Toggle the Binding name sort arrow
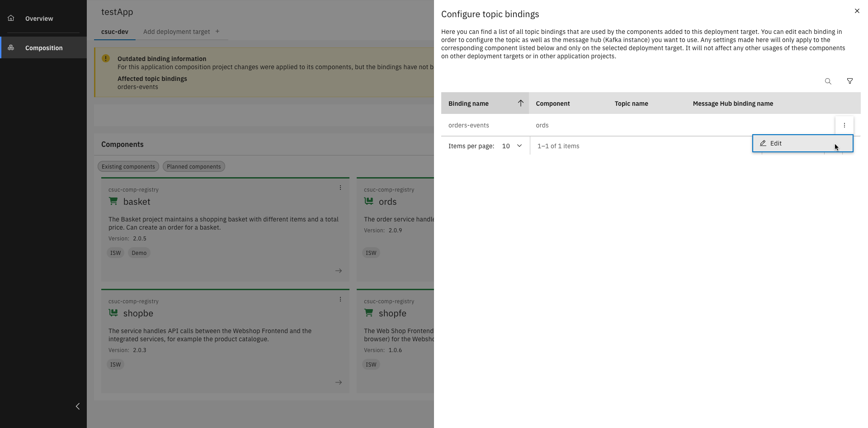The image size is (868, 428). (520, 103)
